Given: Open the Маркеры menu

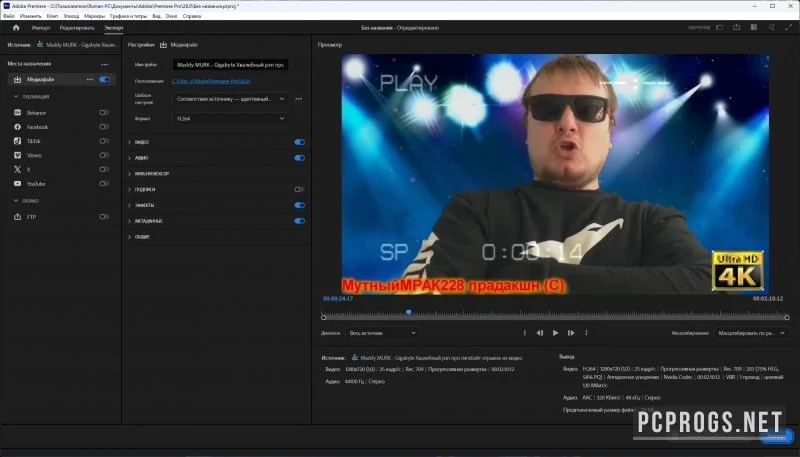Looking at the screenshot, I should pyautogui.click(x=95, y=16).
